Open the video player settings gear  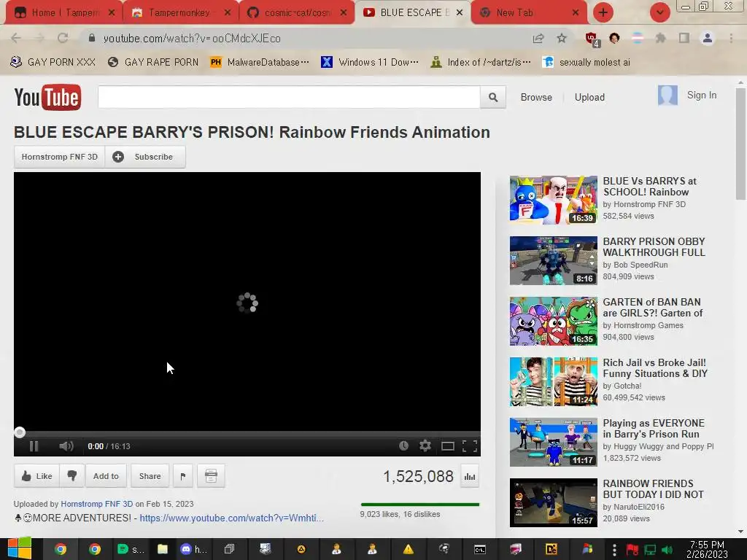[x=425, y=446]
